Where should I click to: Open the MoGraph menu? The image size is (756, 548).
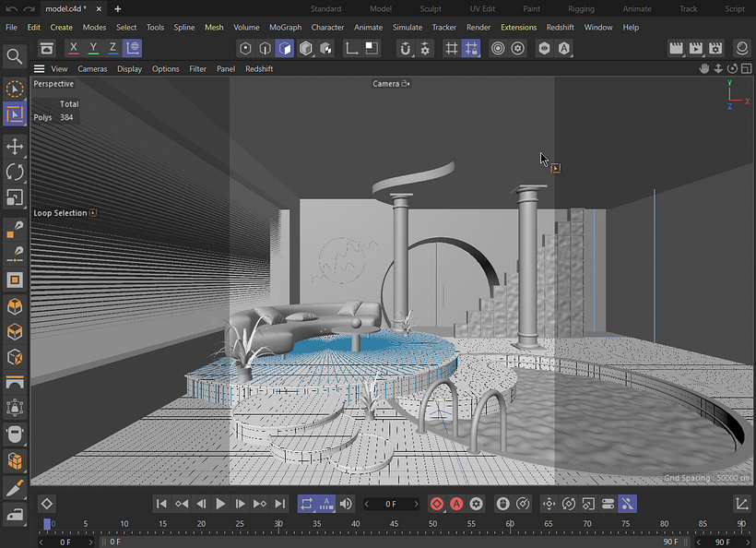pyautogui.click(x=286, y=28)
